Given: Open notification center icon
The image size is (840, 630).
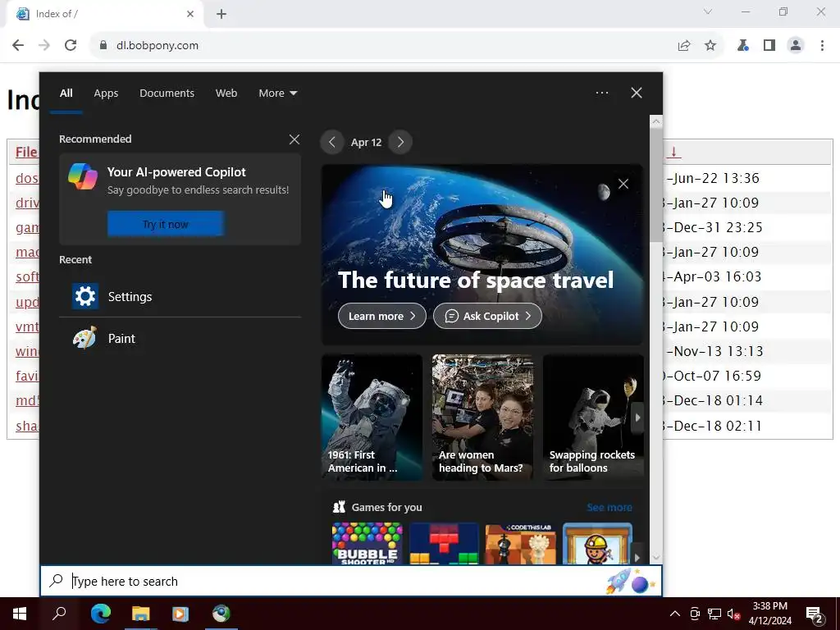Looking at the screenshot, I should click(x=815, y=614).
